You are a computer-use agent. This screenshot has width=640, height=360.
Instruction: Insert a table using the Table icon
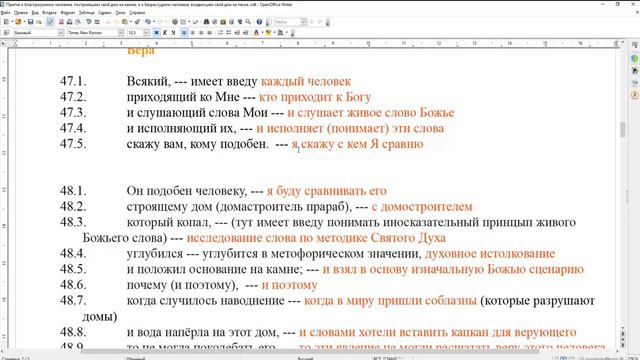[x=183, y=22]
